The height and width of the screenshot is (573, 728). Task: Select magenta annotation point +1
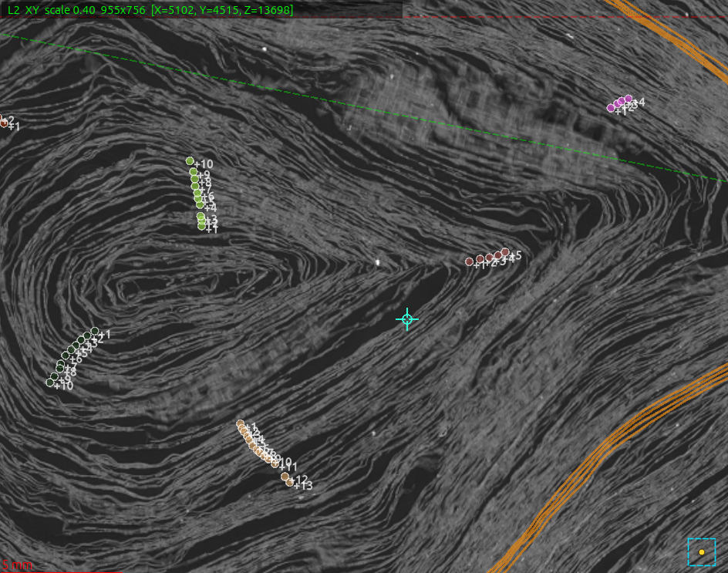click(x=611, y=108)
